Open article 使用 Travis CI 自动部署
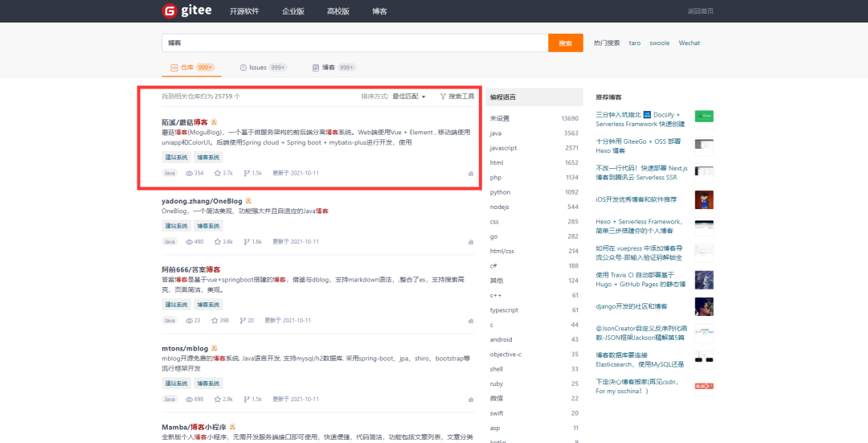Screen dimensions: 868x443 [641, 280]
